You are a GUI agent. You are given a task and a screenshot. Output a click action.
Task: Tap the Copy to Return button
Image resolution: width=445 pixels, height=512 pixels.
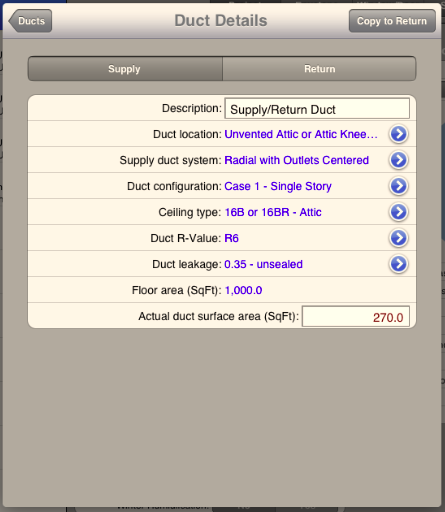392,21
